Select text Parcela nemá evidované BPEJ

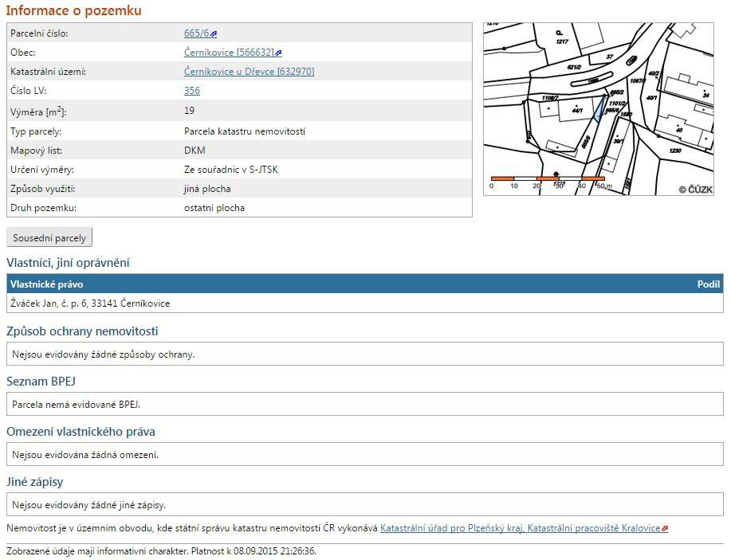point(76,405)
